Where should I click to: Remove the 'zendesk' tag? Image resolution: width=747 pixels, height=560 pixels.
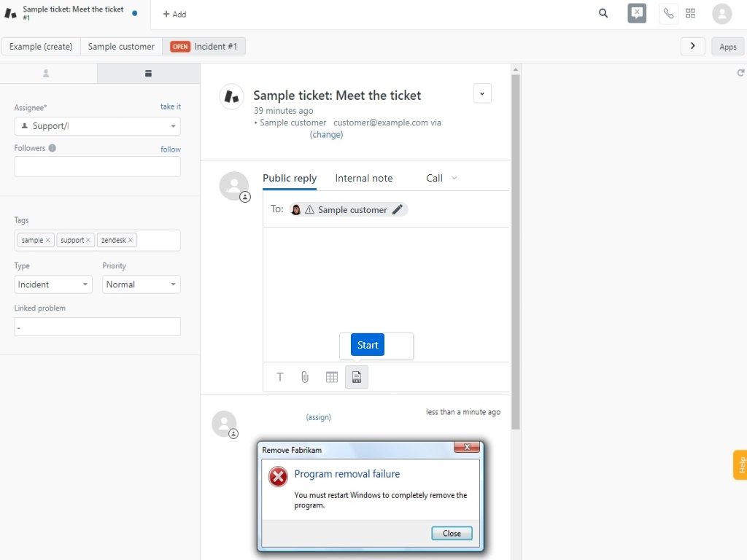[131, 240]
